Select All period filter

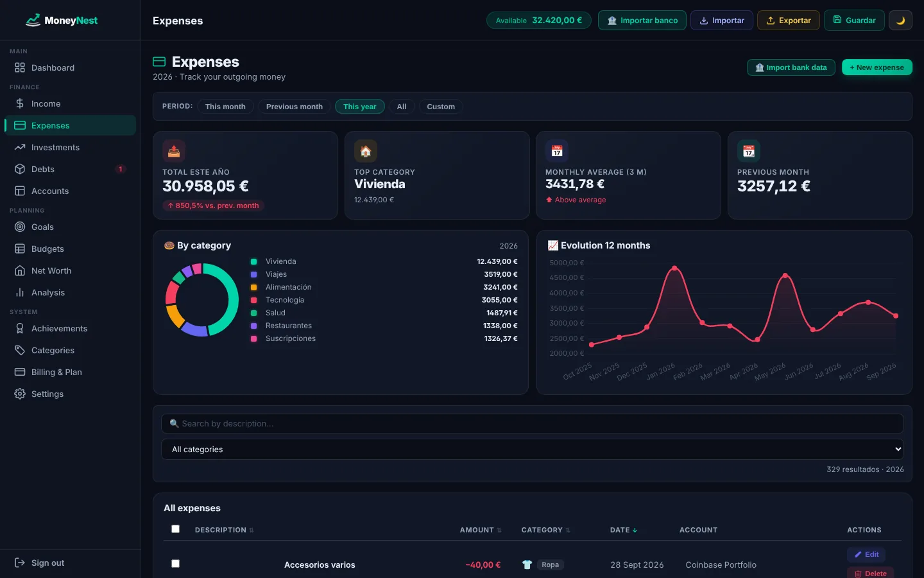pyautogui.click(x=402, y=107)
